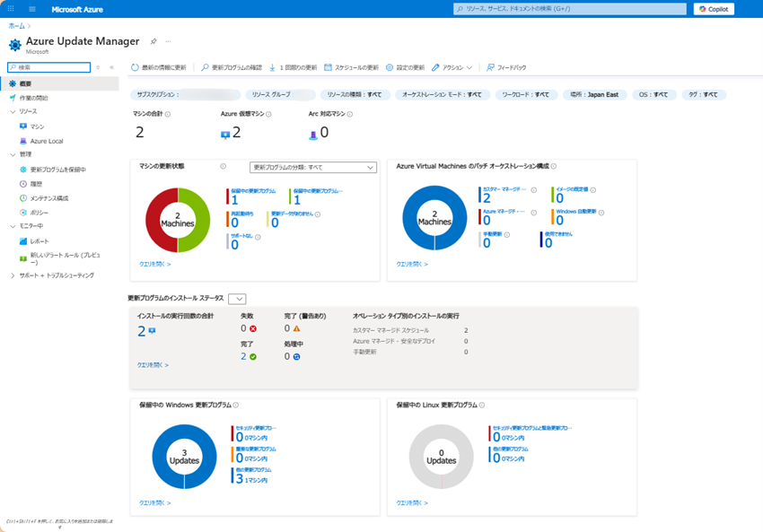Open the 更新プログラムの分類 dropdown
The height and width of the screenshot is (532, 763).
(x=312, y=167)
